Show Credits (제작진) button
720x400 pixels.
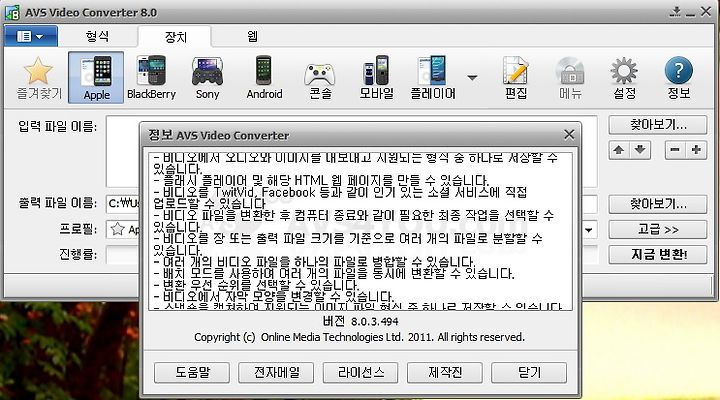pyautogui.click(x=444, y=372)
